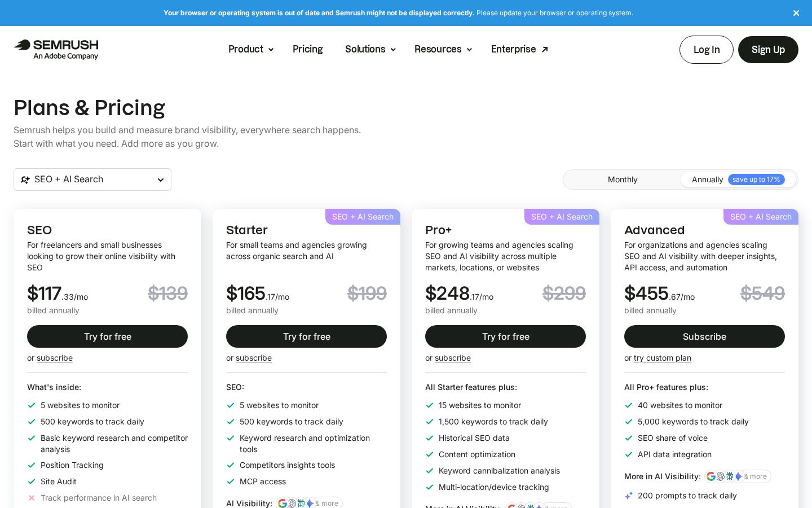Click the 'An Adobe Company' tagline

click(65, 56)
